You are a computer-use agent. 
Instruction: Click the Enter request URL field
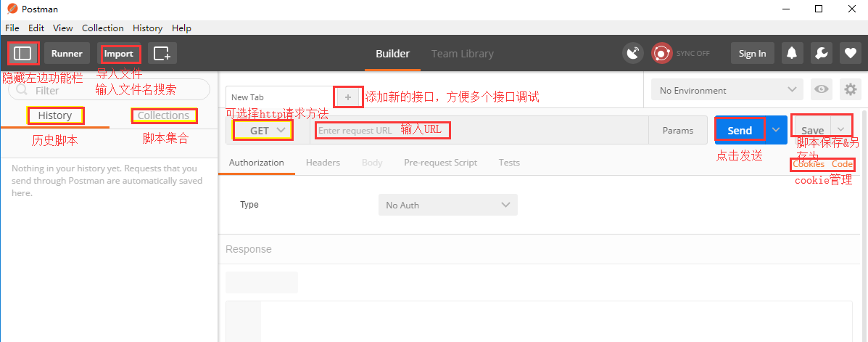[479, 130]
